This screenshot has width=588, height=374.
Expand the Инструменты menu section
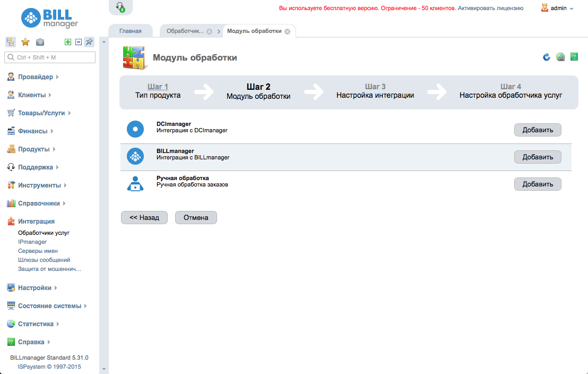tap(65, 185)
